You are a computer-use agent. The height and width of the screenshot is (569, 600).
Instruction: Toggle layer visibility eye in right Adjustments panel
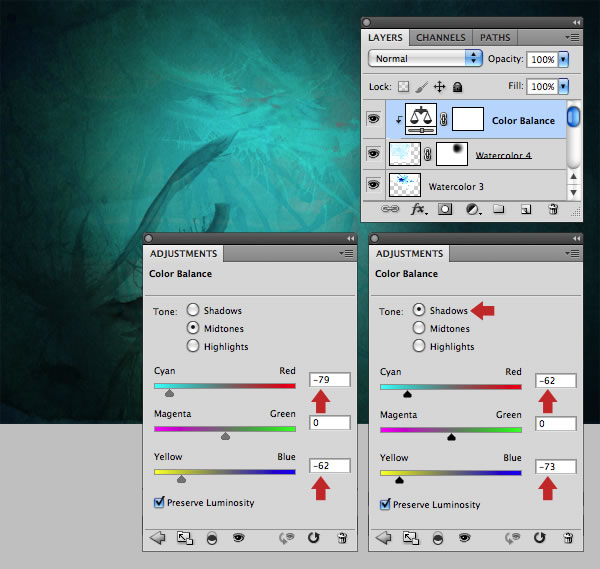[465, 538]
